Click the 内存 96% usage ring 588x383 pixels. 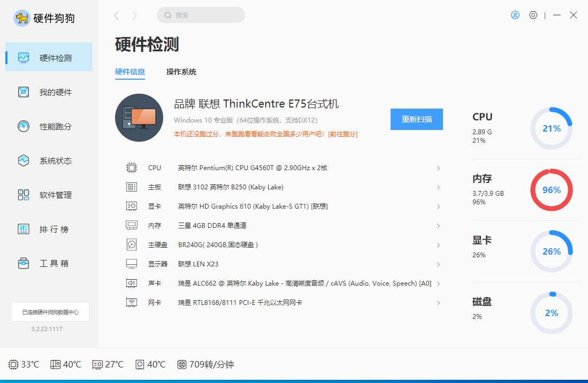(551, 190)
